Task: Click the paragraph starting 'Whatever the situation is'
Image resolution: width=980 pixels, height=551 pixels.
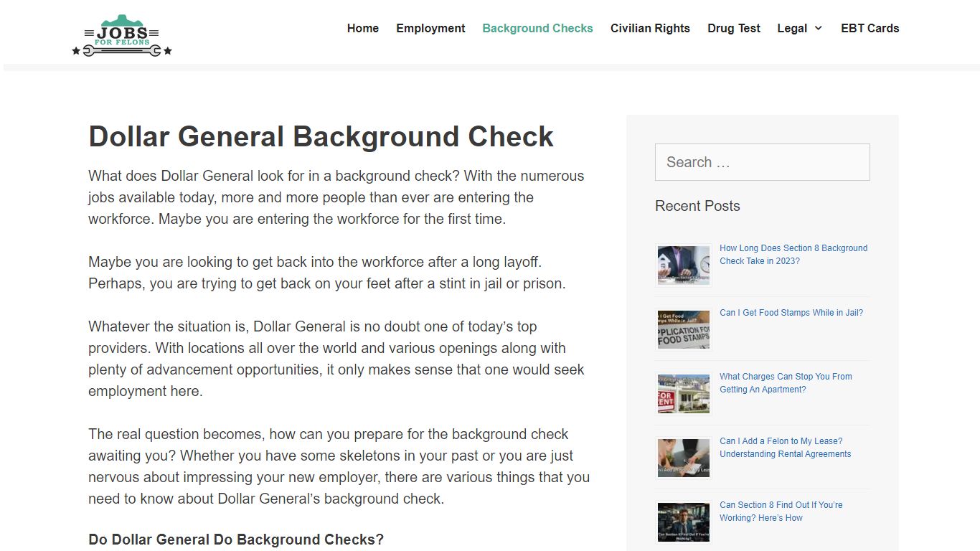Action: pyautogui.click(x=336, y=359)
